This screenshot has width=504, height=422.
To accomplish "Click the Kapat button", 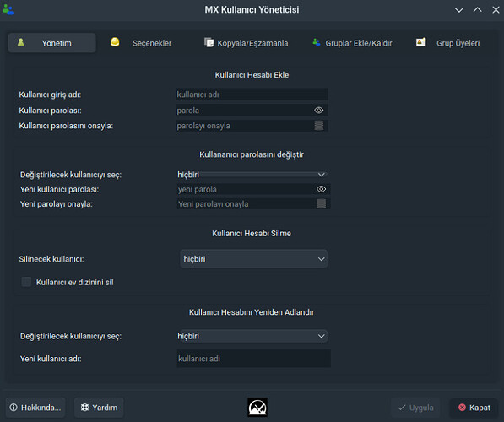I will click(x=474, y=408).
